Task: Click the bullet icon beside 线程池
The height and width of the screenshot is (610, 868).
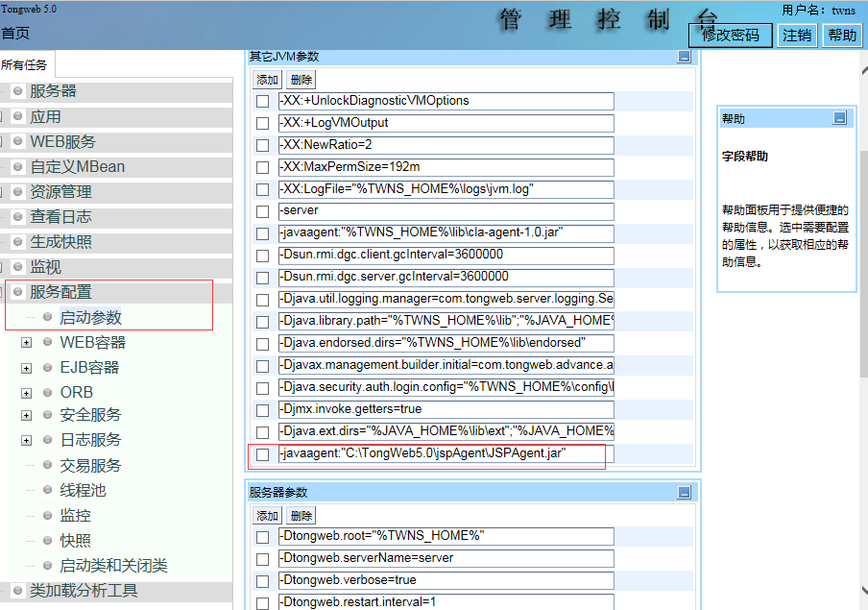Action: (x=48, y=490)
